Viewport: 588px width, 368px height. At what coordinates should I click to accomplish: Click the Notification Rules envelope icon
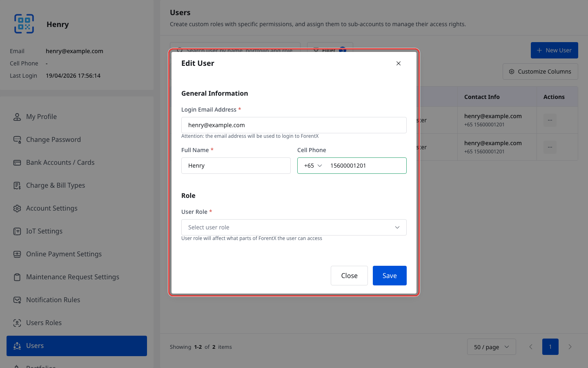[x=17, y=300]
